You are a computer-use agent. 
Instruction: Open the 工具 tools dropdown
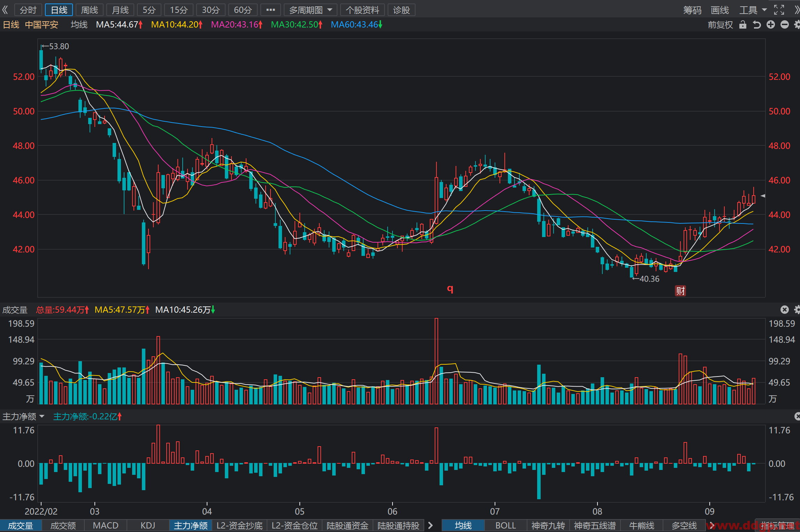point(753,10)
